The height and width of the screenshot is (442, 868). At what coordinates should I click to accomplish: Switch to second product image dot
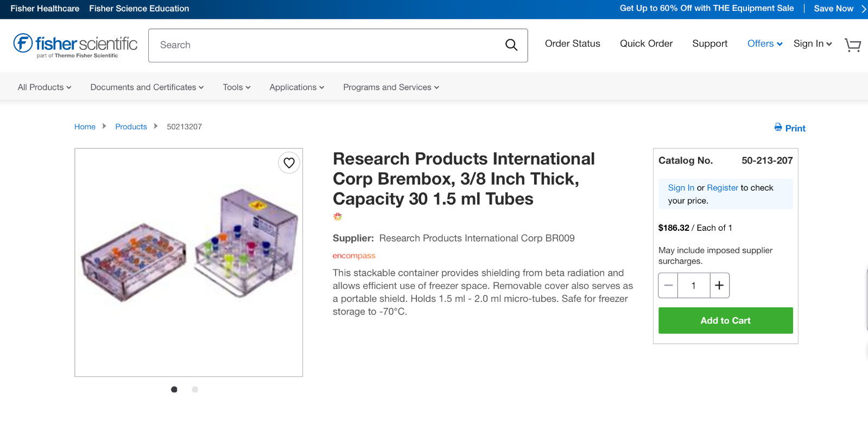coord(195,389)
